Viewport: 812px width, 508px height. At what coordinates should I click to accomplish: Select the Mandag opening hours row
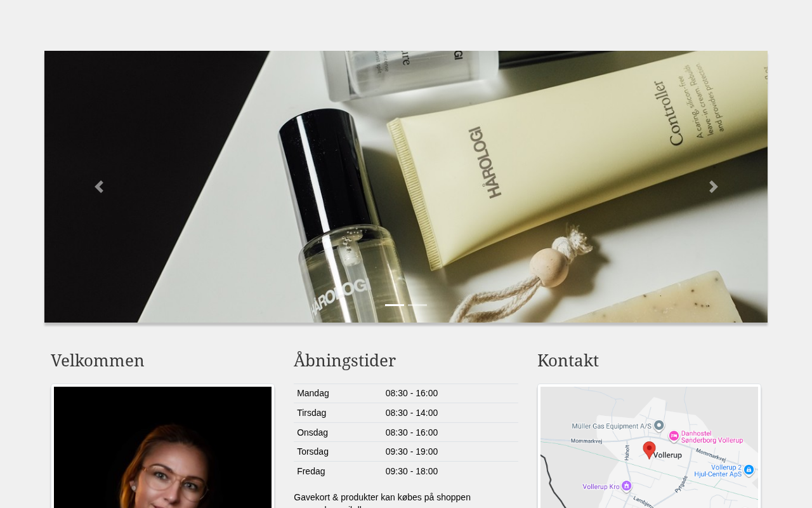point(406,394)
